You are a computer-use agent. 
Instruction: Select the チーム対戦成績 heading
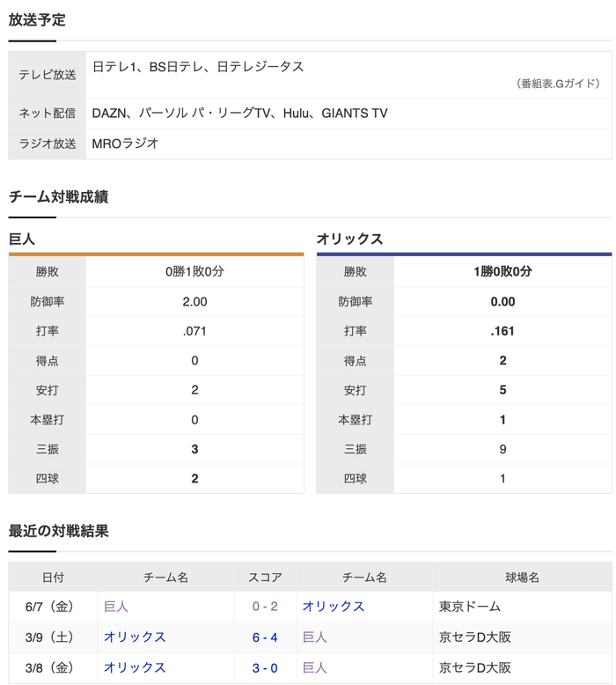pos(58,196)
